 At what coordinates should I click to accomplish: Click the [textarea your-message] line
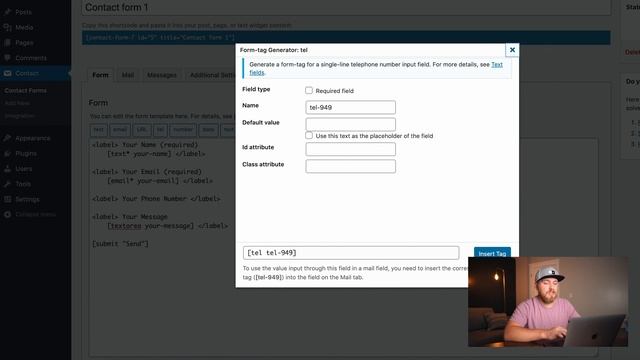pos(150,226)
